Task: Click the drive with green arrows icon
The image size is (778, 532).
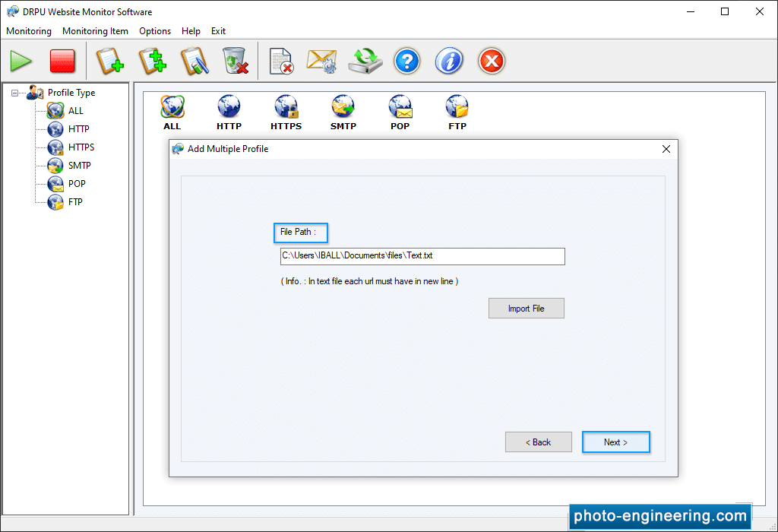Action: [x=365, y=61]
